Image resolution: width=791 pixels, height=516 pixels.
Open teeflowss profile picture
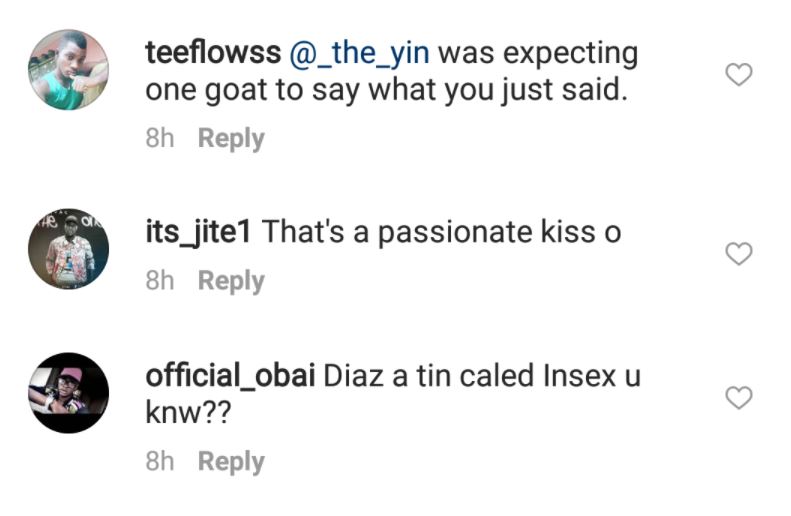68,69
